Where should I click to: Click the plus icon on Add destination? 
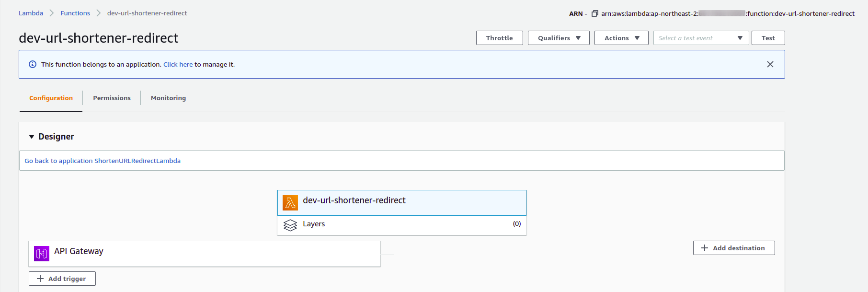coord(705,248)
